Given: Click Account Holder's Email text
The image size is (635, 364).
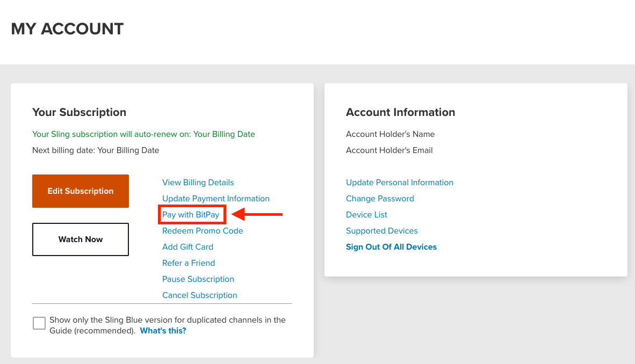Looking at the screenshot, I should (389, 150).
